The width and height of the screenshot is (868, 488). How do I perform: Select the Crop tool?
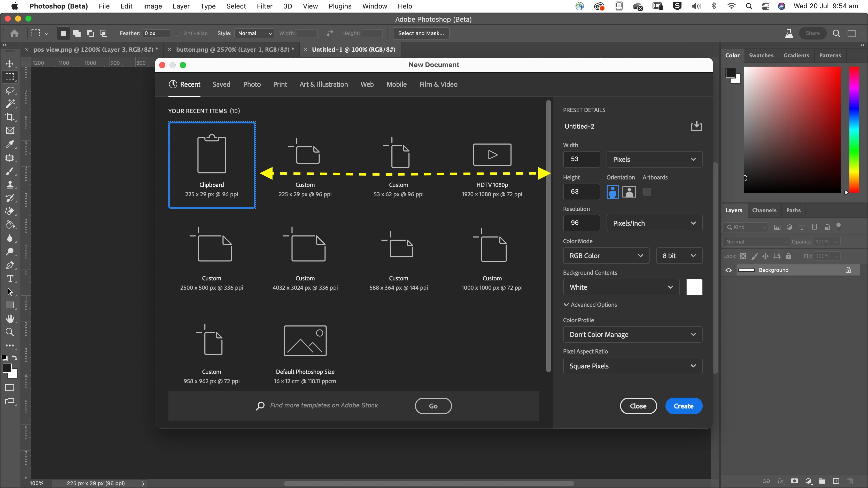click(x=10, y=117)
